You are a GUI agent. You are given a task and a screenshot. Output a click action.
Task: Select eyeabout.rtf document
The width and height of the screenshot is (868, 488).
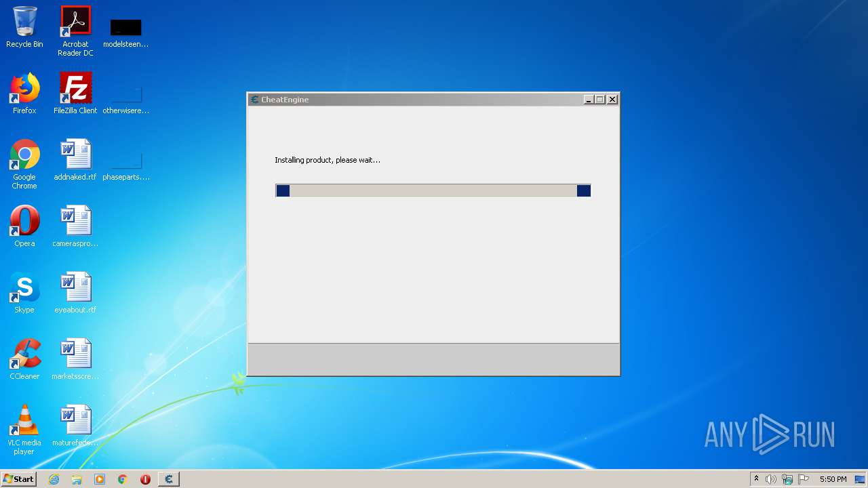pos(75,293)
